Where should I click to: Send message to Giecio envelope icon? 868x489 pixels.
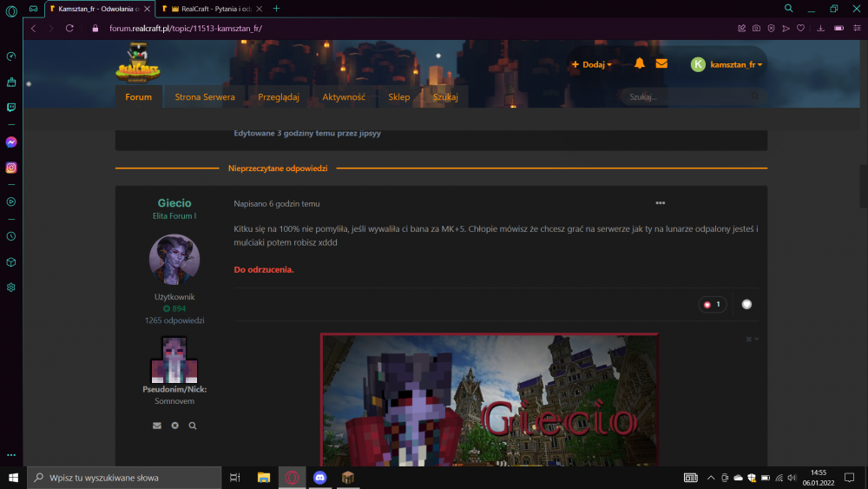click(157, 426)
